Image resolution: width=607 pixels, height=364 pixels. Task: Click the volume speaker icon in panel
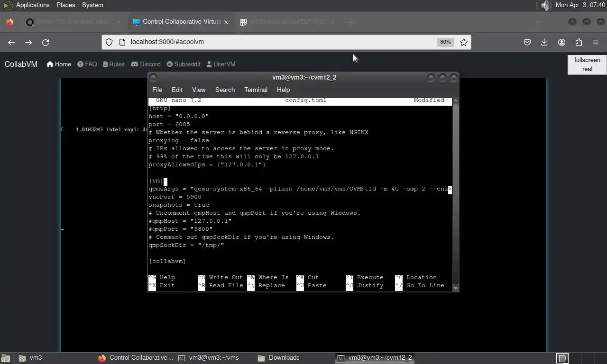[x=546, y=5]
